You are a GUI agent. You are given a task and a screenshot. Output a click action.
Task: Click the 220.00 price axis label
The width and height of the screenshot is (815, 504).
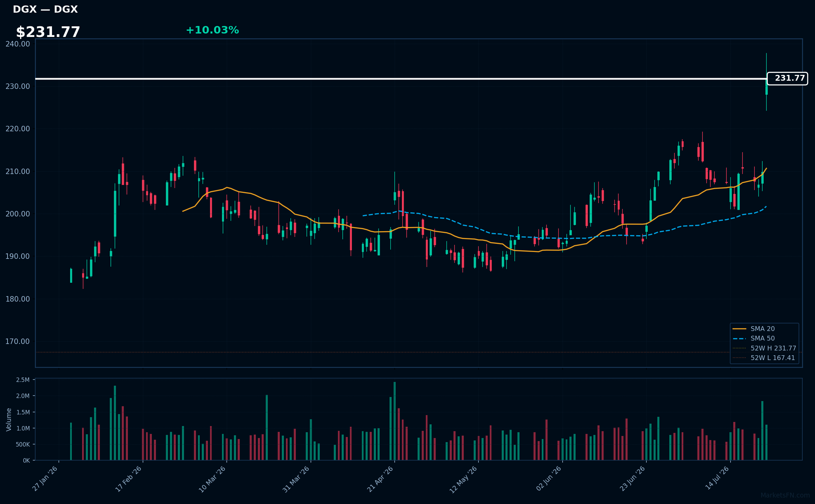[18, 129]
